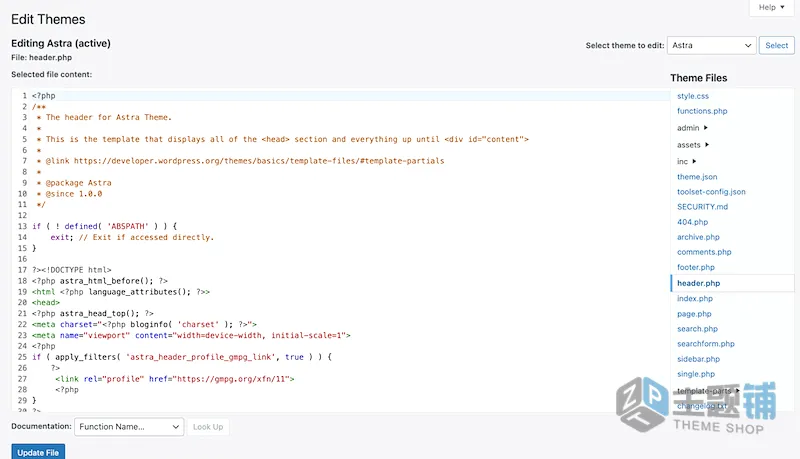Open functions.php in Theme Files
This screenshot has height=459, width=800.
(702, 111)
